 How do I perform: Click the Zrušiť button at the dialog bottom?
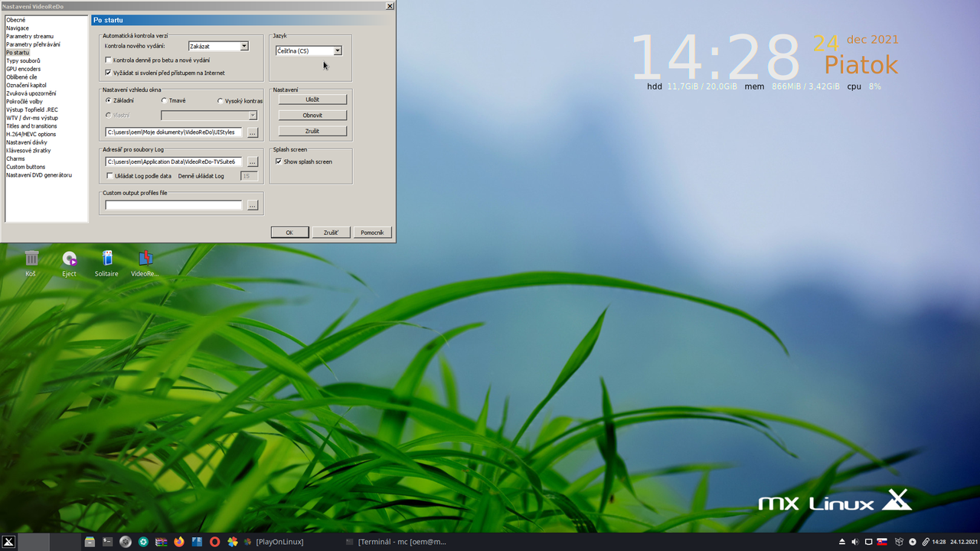[x=331, y=232]
